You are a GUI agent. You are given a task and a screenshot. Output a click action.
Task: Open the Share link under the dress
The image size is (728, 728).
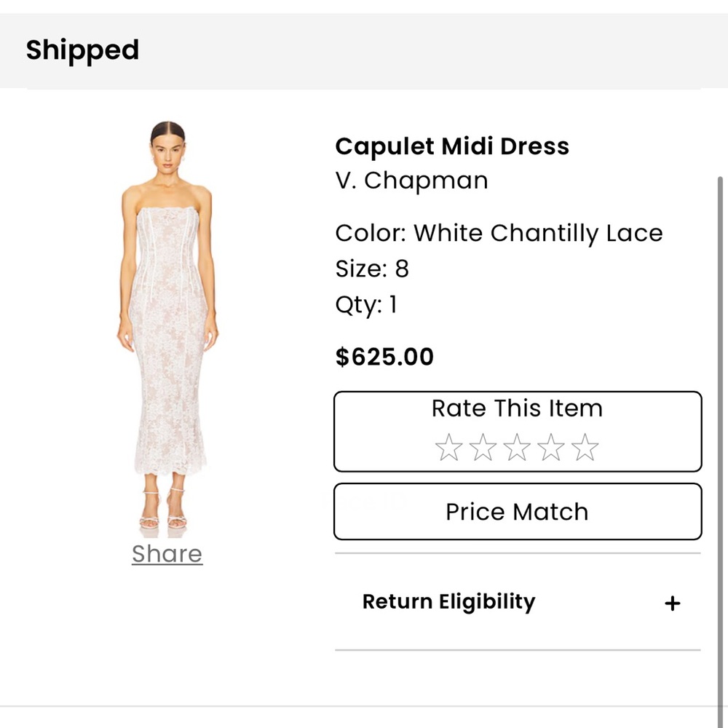167,554
